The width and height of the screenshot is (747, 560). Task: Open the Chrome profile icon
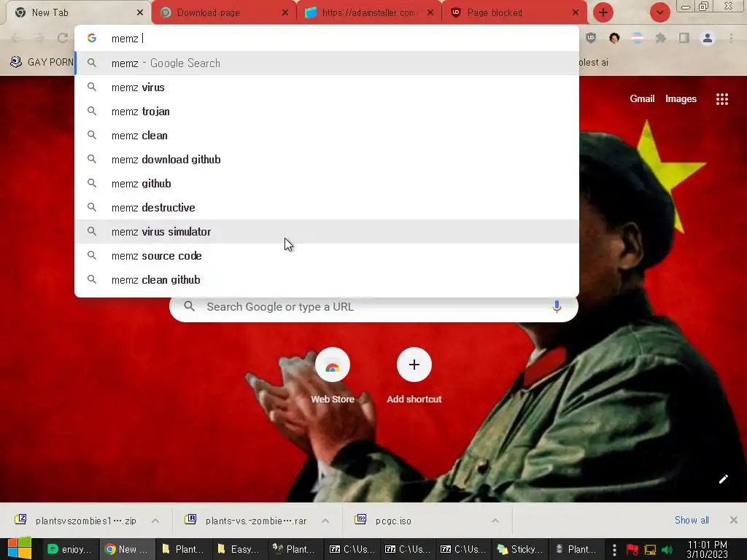click(x=708, y=38)
